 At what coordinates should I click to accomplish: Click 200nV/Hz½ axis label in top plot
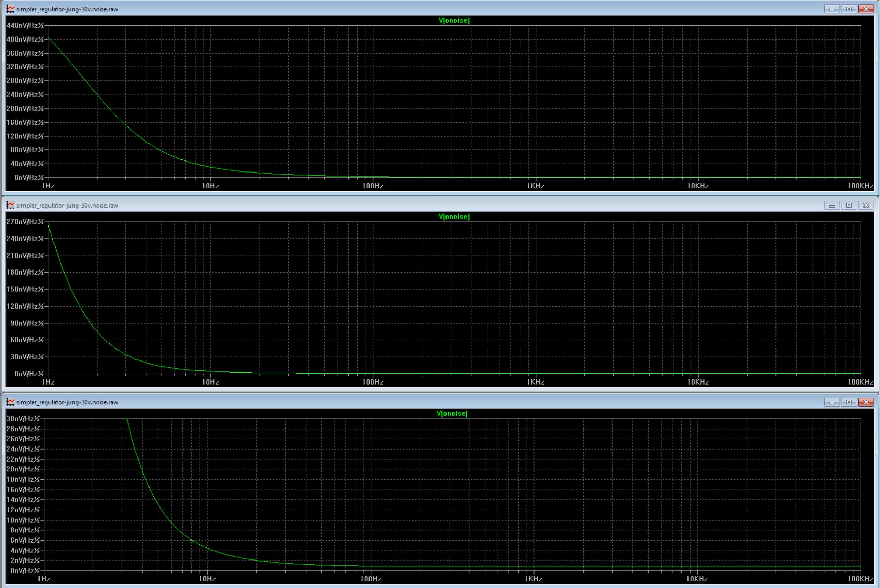coord(25,108)
